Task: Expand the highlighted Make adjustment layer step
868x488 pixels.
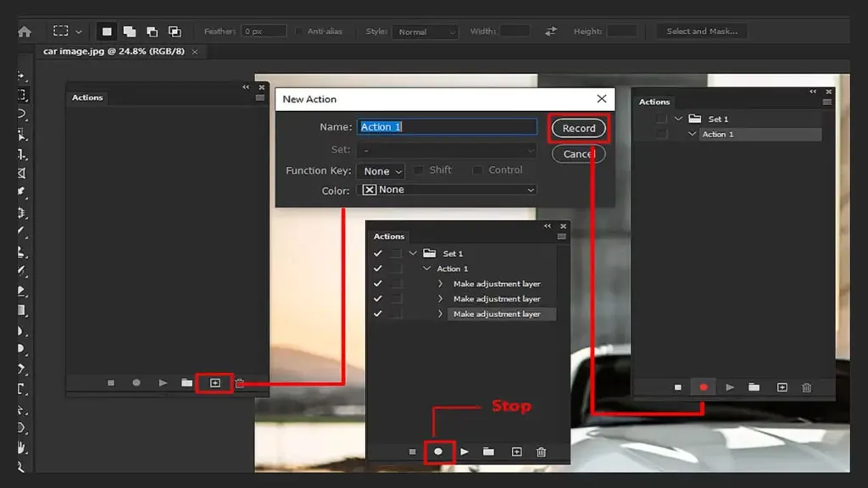Action: pos(440,313)
